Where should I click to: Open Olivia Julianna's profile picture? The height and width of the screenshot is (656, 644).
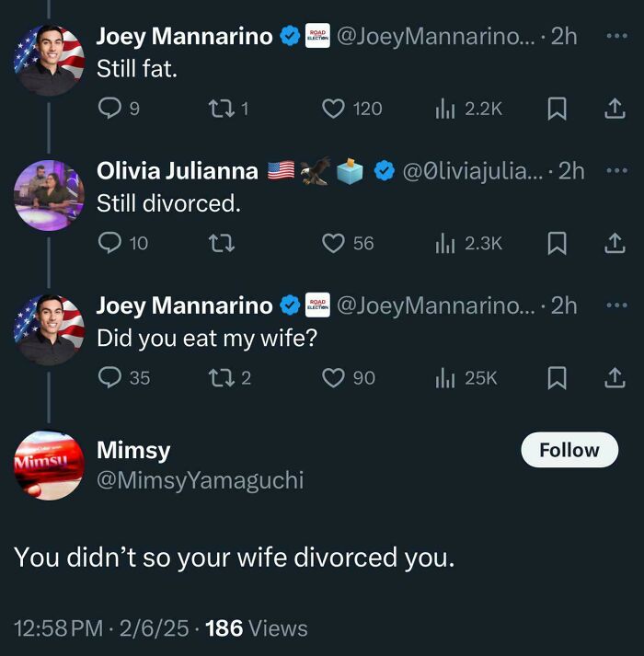49,195
